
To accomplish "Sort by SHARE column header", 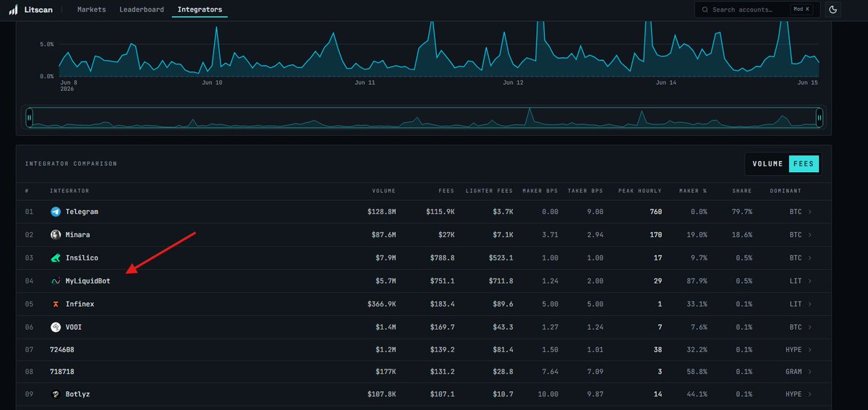I will 741,191.
